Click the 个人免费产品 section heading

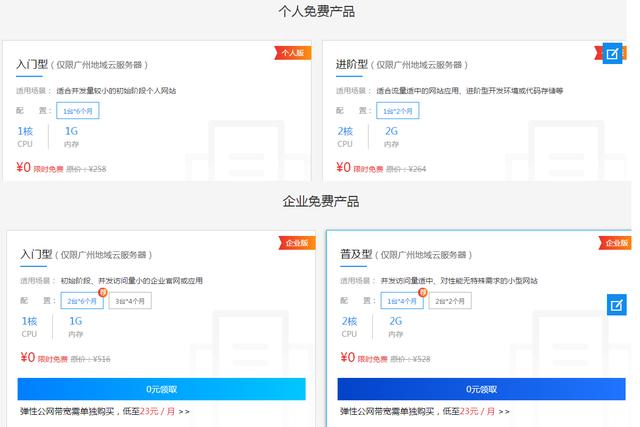316,12
